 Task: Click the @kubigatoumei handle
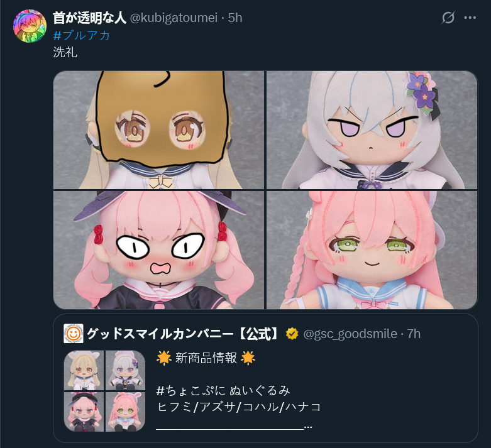(174, 18)
